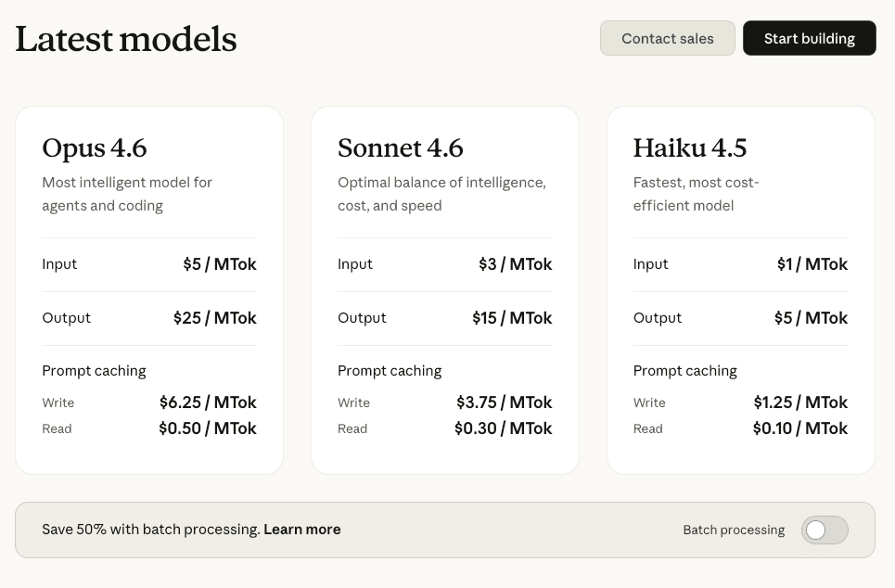Click the Sonnet Prompt caching section label

click(x=389, y=370)
